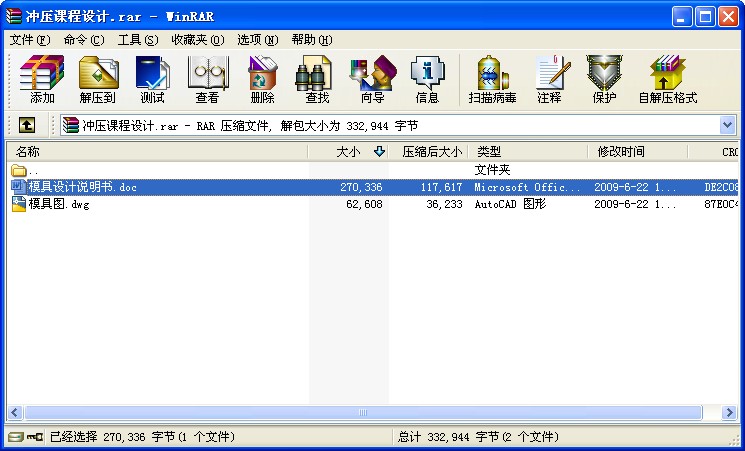Maximize the WinRAR window
The height and width of the screenshot is (451, 745).
(706, 17)
